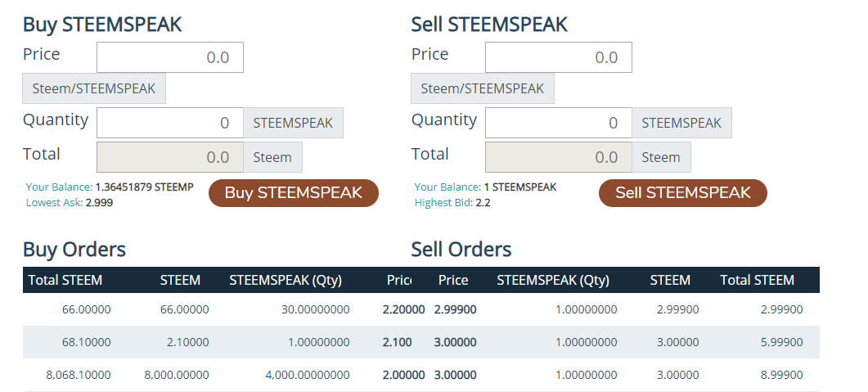
Task: Click the Sell Quantity input field
Action: pos(559,123)
